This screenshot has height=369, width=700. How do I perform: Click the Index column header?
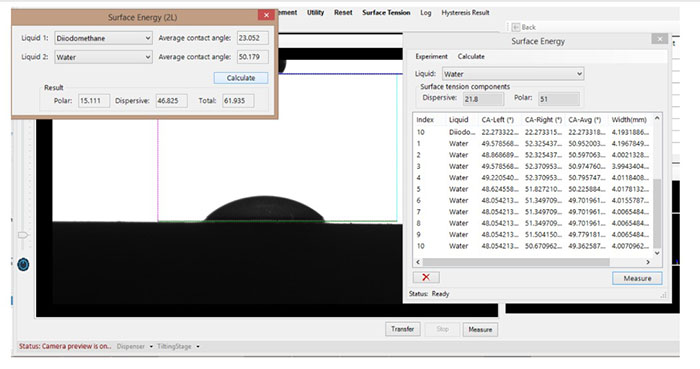[x=425, y=120]
